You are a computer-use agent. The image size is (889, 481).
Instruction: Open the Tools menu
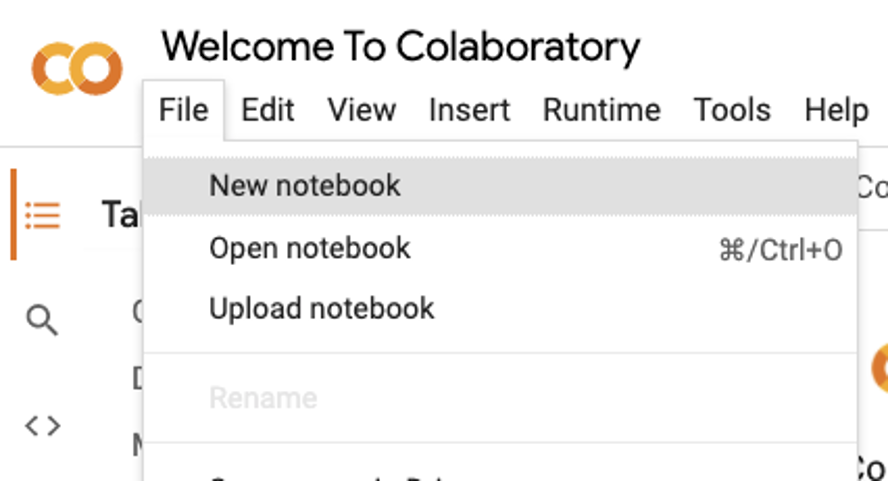pyautogui.click(x=732, y=110)
